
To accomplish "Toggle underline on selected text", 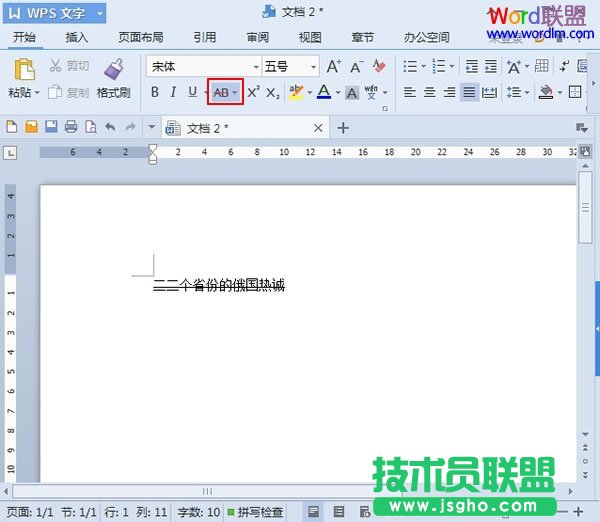I will pyautogui.click(x=192, y=93).
